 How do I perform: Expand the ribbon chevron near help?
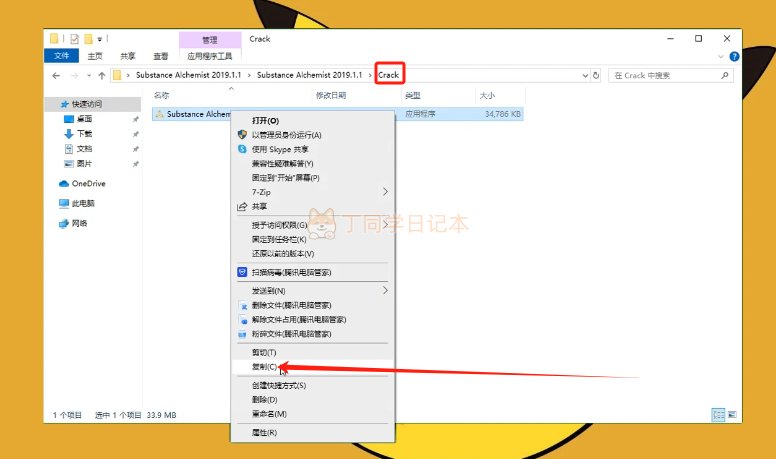click(x=721, y=56)
